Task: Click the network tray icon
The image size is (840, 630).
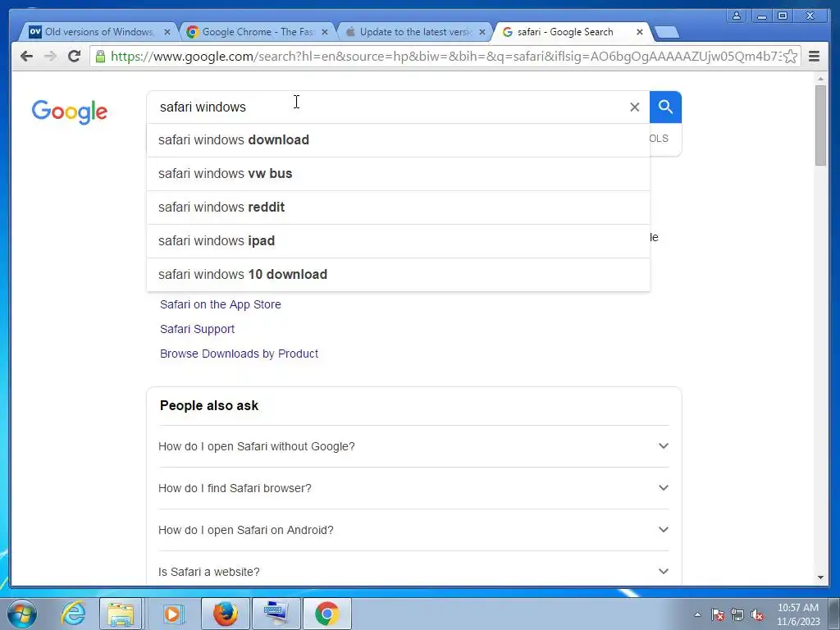Action: (x=737, y=615)
